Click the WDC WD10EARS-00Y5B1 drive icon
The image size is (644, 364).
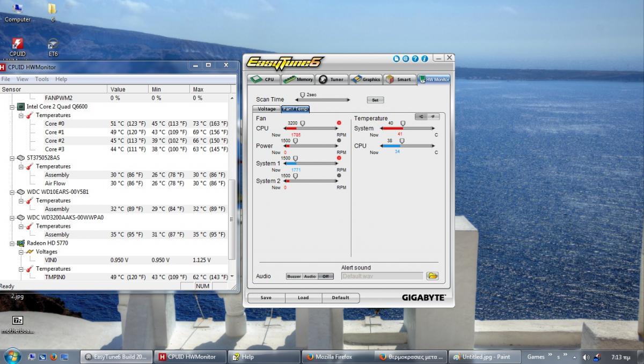(21, 192)
